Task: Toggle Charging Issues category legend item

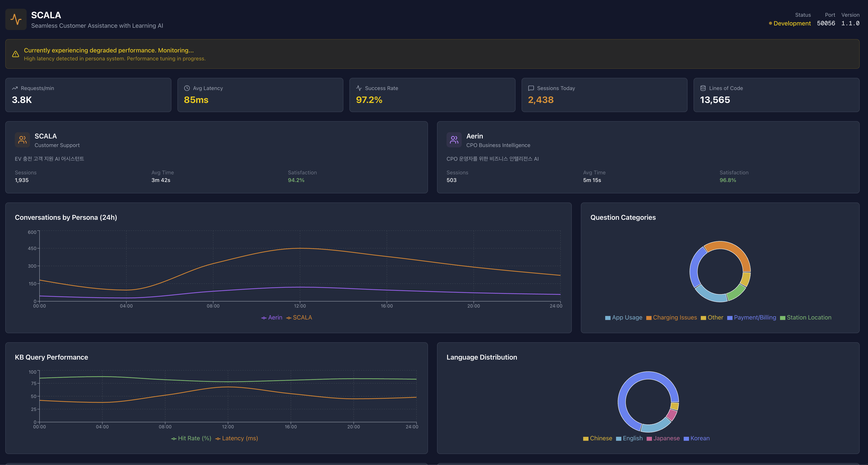Action: [671, 317]
